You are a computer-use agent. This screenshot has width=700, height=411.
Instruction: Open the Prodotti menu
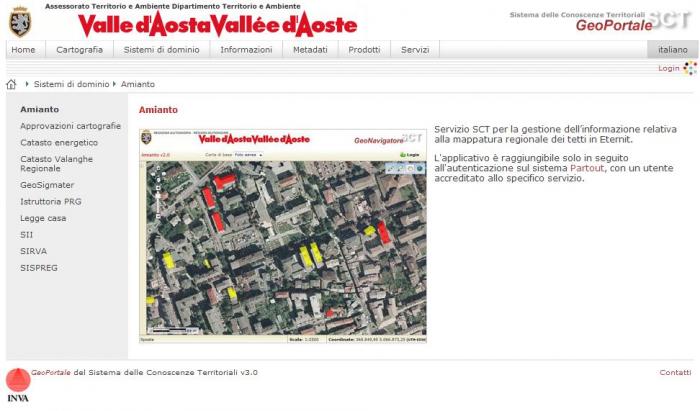(x=364, y=50)
